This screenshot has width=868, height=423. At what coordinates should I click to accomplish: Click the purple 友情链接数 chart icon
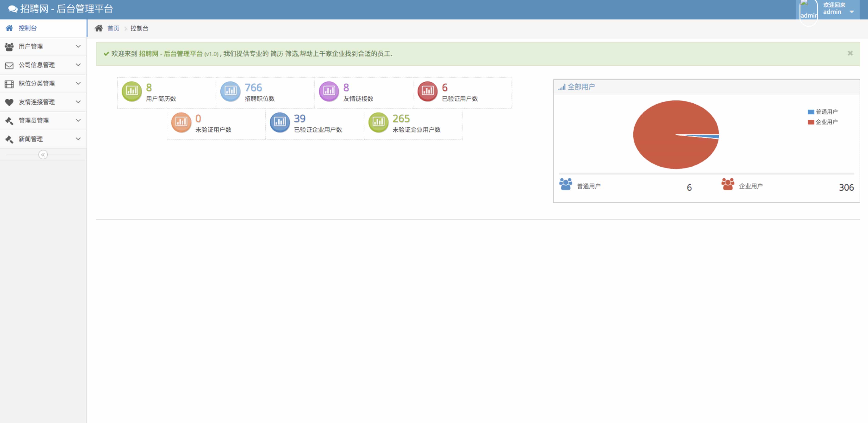(x=329, y=91)
